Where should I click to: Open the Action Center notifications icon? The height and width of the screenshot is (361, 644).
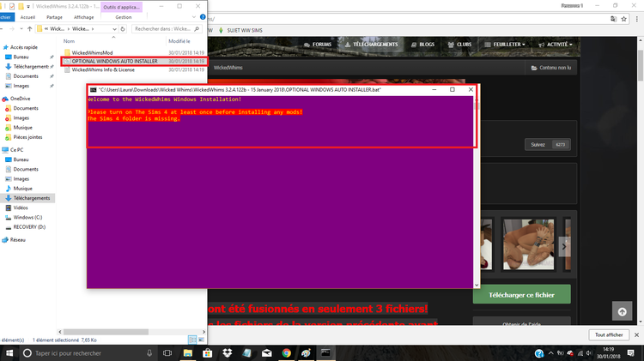631,352
